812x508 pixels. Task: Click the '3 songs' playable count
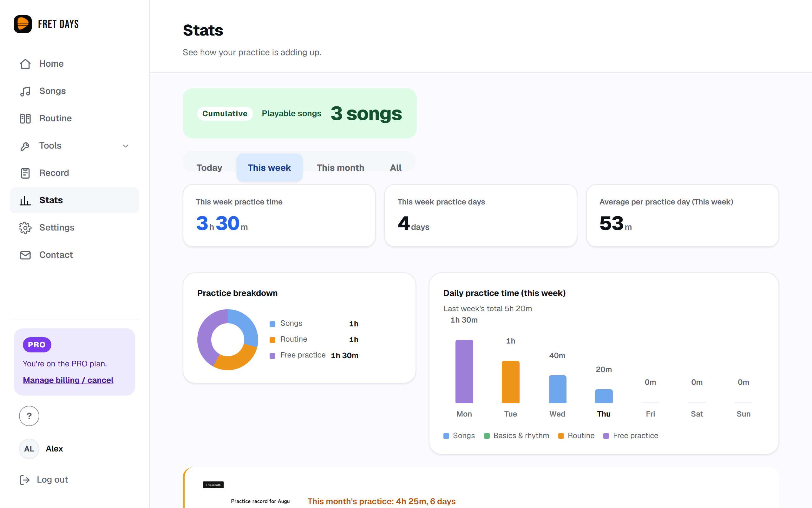[366, 113]
